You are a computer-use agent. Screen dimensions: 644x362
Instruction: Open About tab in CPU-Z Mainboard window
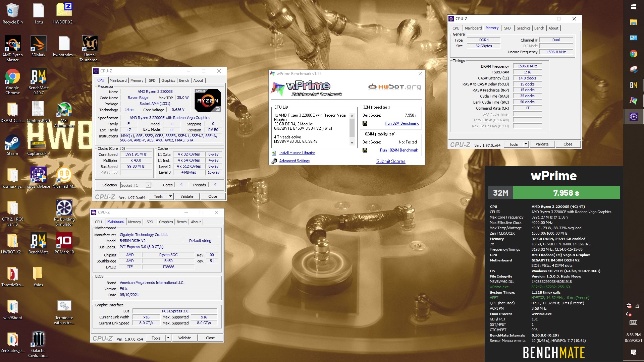(x=196, y=222)
